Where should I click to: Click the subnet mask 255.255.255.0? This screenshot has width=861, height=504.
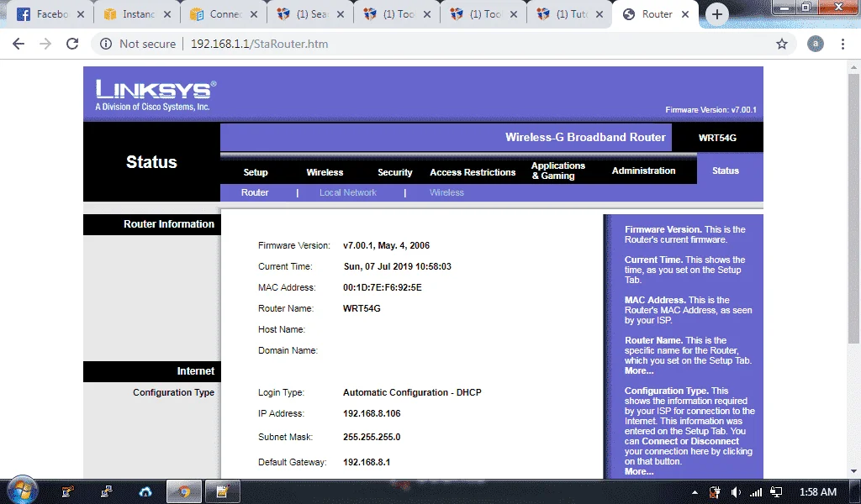(372, 437)
